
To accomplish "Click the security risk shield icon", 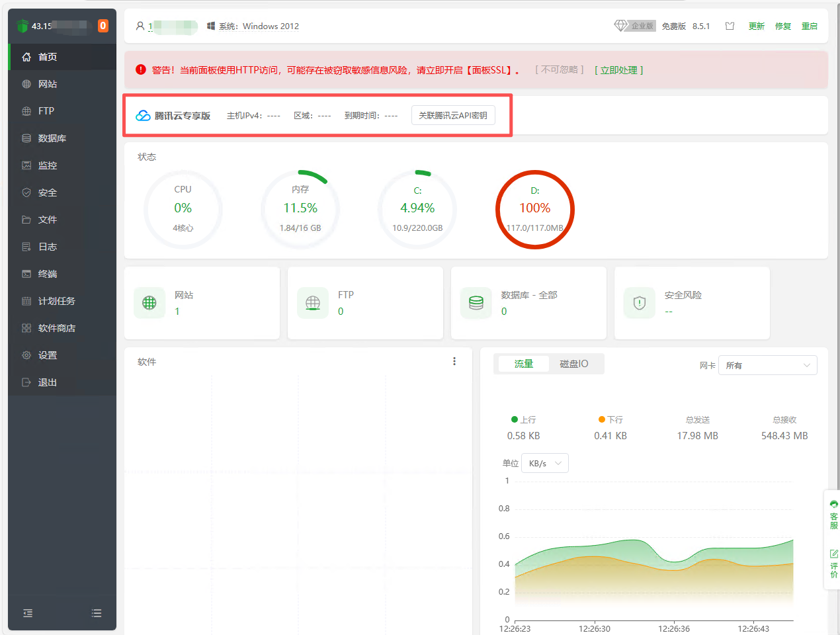I will click(x=640, y=303).
